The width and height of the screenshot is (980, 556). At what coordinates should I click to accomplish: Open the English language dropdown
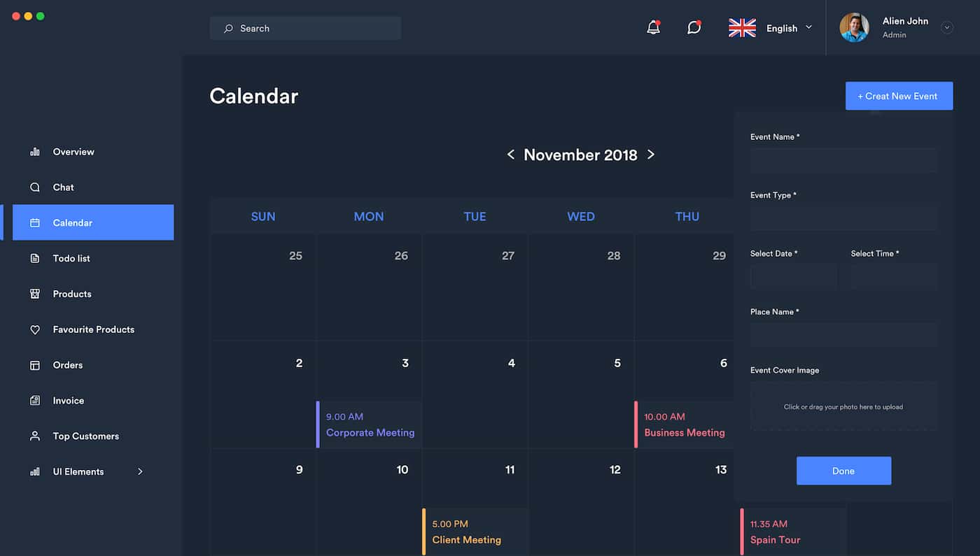(x=789, y=28)
